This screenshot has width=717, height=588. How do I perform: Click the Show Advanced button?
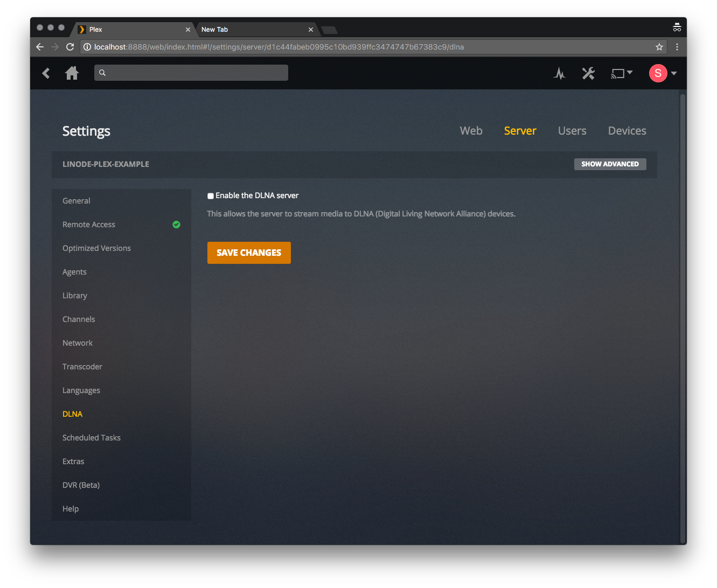pyautogui.click(x=610, y=164)
